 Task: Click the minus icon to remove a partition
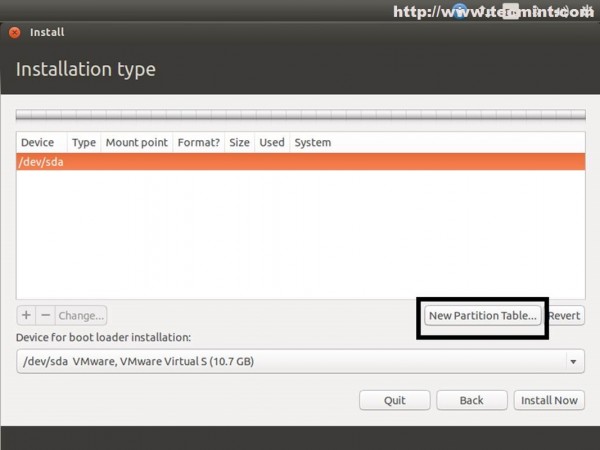pyautogui.click(x=46, y=315)
